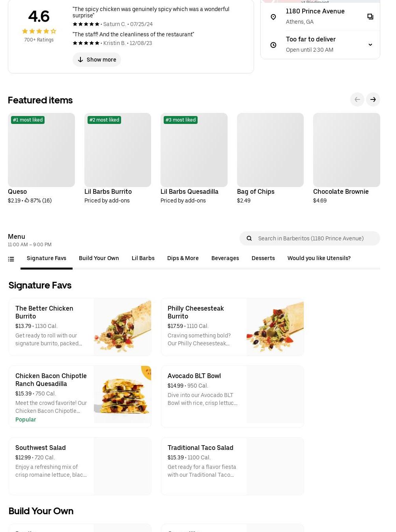The width and height of the screenshot is (396, 532).
Task: Open the Desserts menu tab
Action: [x=263, y=258]
